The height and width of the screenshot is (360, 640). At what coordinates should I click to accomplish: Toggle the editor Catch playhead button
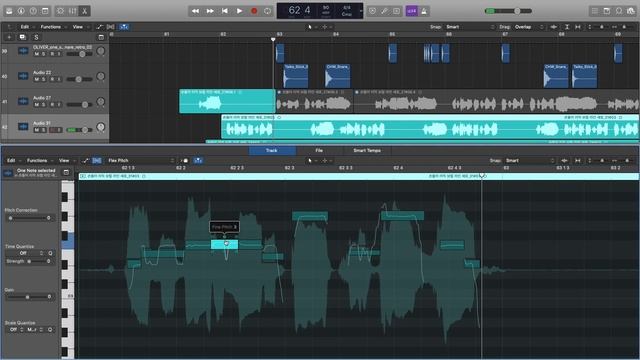tap(198, 160)
